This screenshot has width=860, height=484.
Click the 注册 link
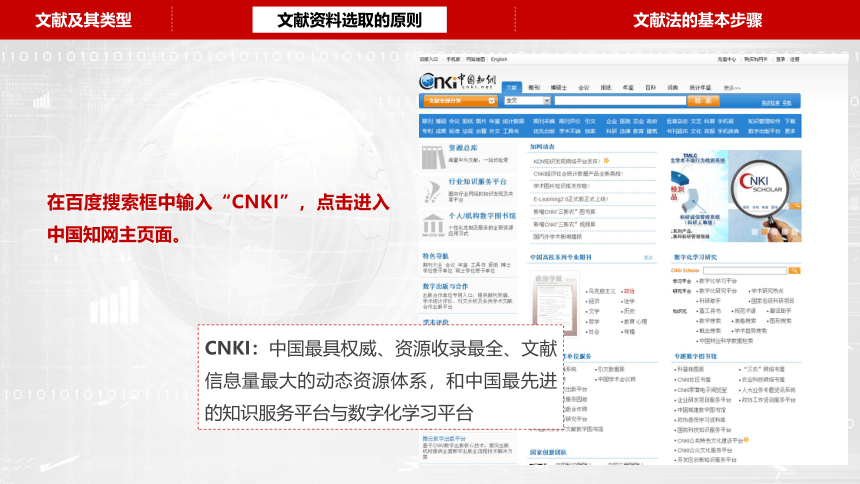point(795,59)
